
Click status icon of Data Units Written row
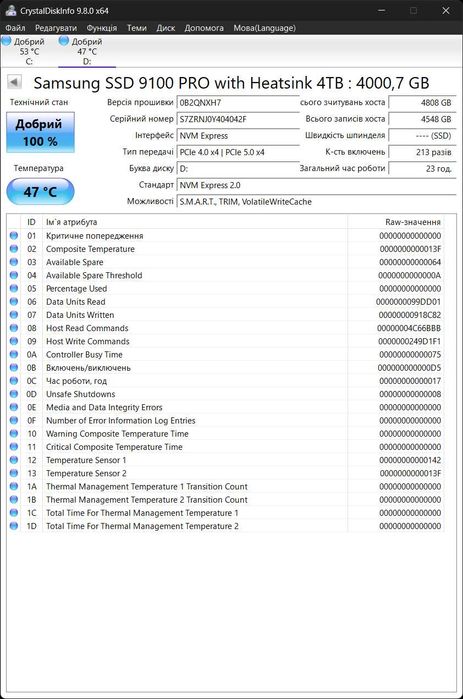(x=14, y=315)
